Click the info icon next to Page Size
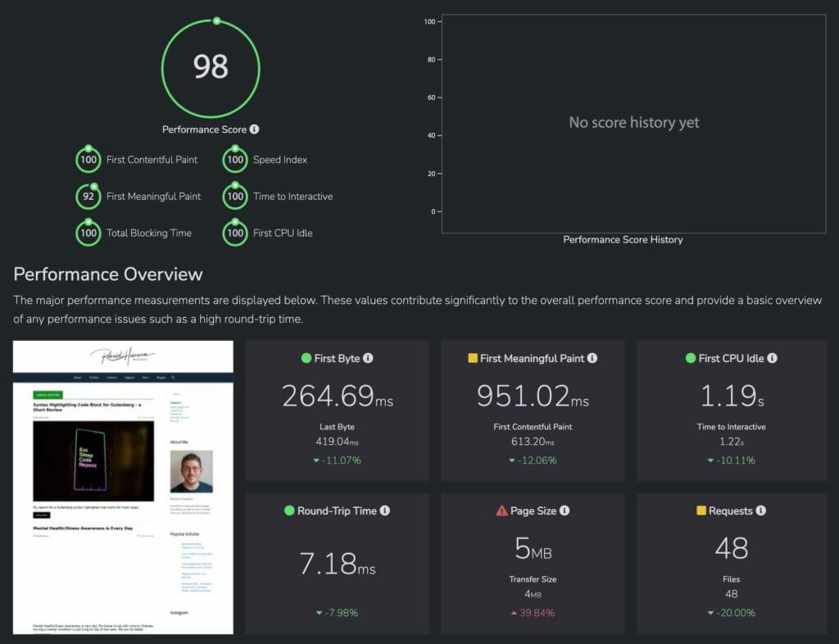Image resolution: width=839 pixels, height=644 pixels. [x=565, y=510]
